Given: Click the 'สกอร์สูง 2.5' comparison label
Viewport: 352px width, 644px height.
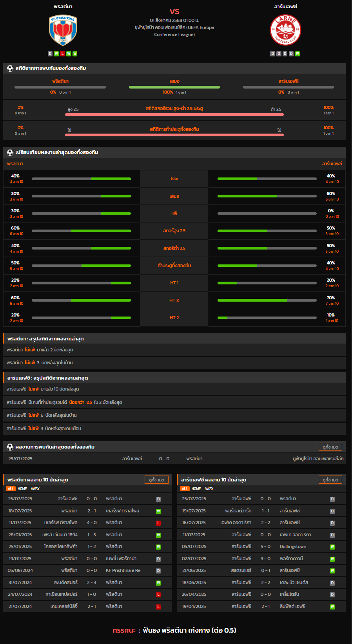Looking at the screenshot, I should pyautogui.click(x=174, y=231).
